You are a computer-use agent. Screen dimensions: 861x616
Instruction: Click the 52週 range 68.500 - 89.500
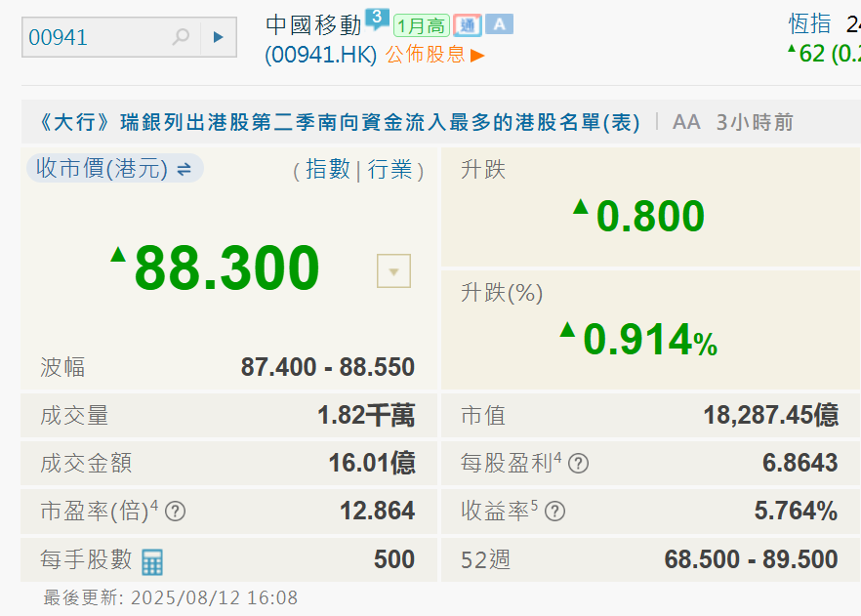click(x=752, y=559)
